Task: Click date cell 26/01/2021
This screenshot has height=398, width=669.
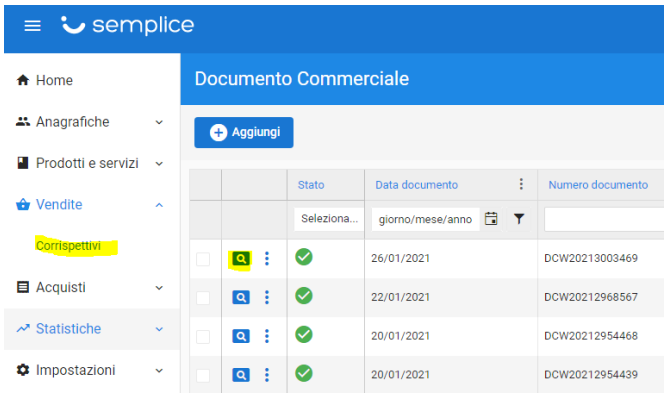Action: [400, 259]
